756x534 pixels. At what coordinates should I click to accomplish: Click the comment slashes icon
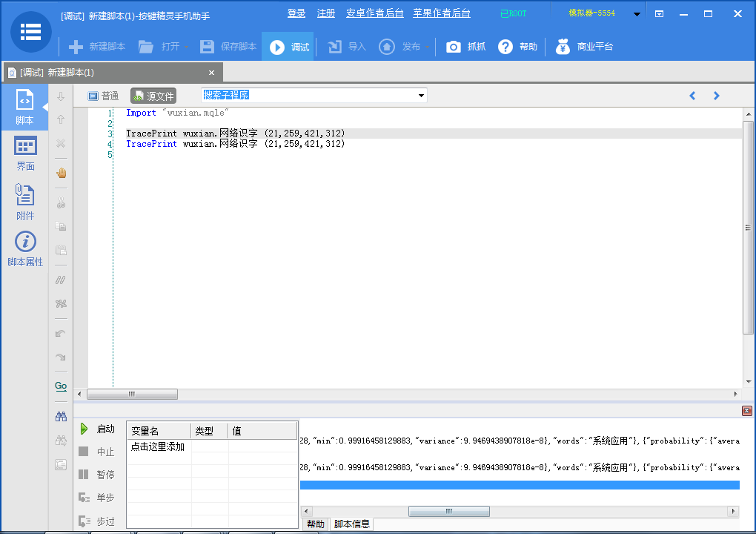[x=61, y=280]
